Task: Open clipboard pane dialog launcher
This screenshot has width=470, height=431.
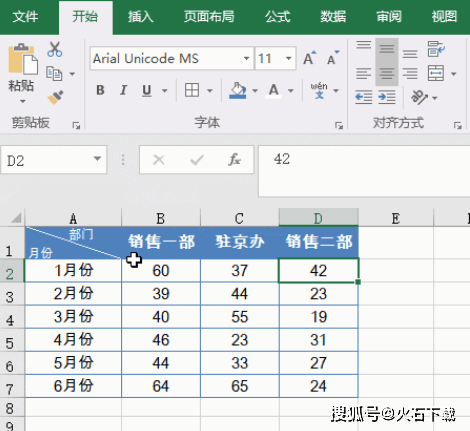Action: click(x=76, y=126)
